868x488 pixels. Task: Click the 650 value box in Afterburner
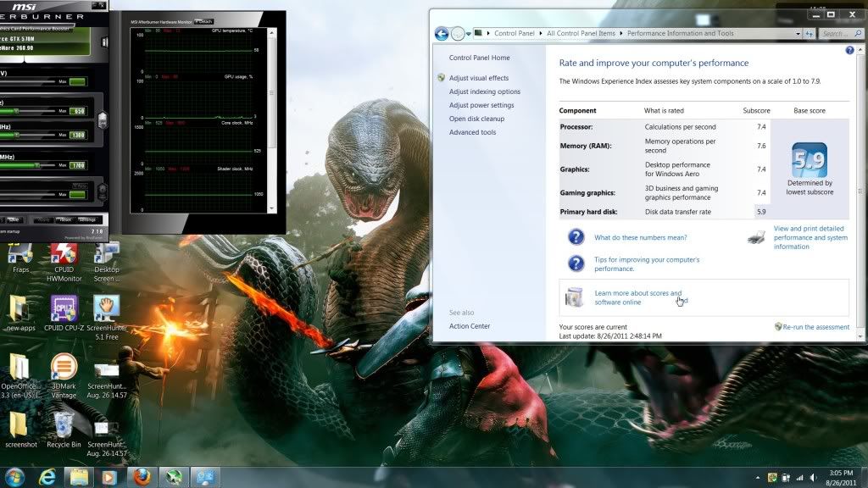[78, 111]
